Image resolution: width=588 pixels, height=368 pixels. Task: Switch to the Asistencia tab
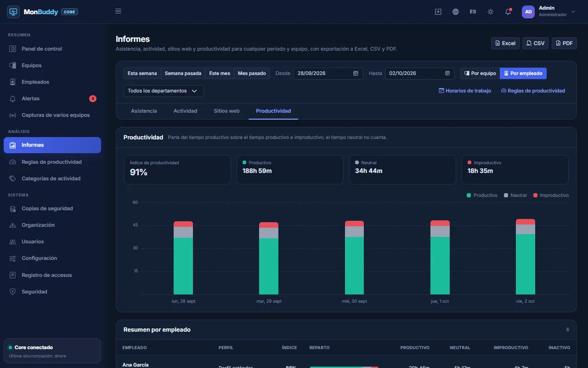[144, 111]
